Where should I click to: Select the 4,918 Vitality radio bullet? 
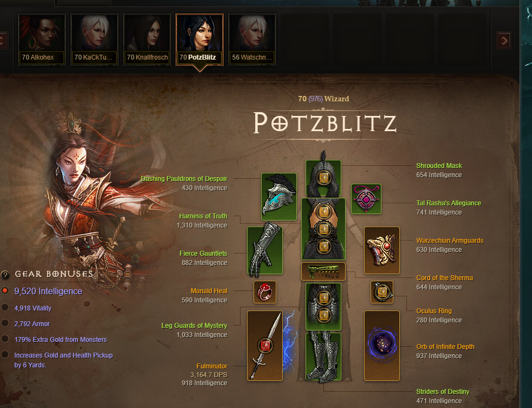click(x=5, y=308)
